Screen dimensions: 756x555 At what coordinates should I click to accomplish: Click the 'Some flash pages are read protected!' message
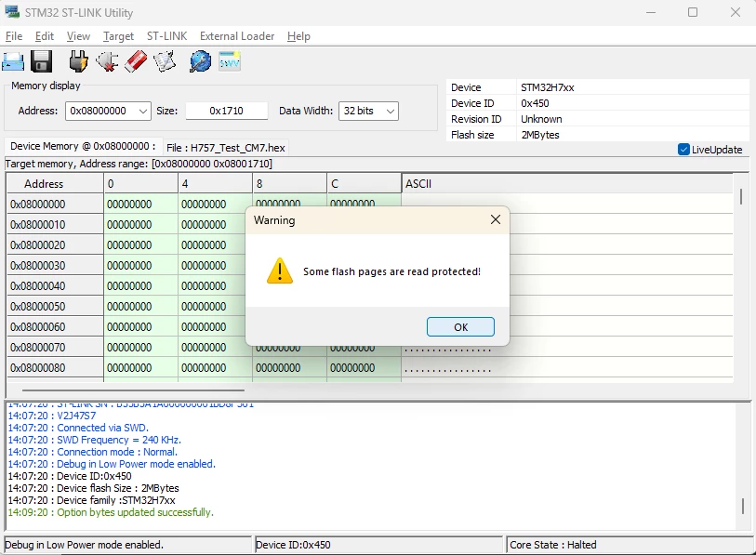coord(391,271)
